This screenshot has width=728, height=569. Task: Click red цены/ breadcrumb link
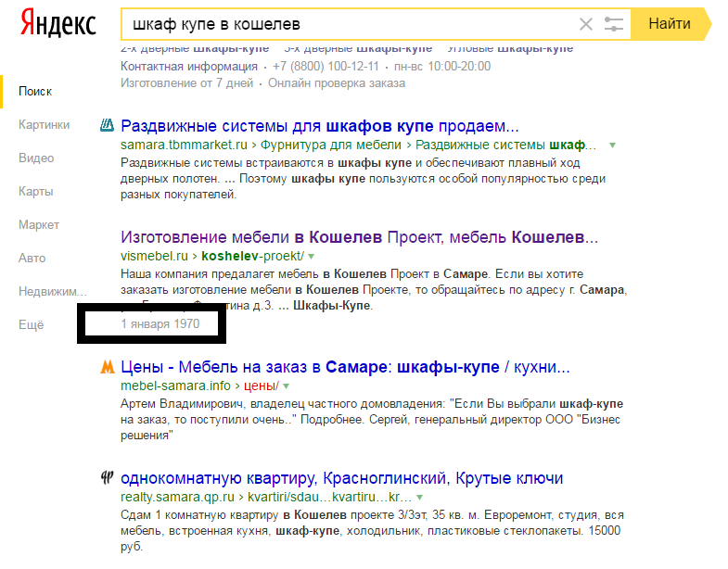[x=262, y=386]
